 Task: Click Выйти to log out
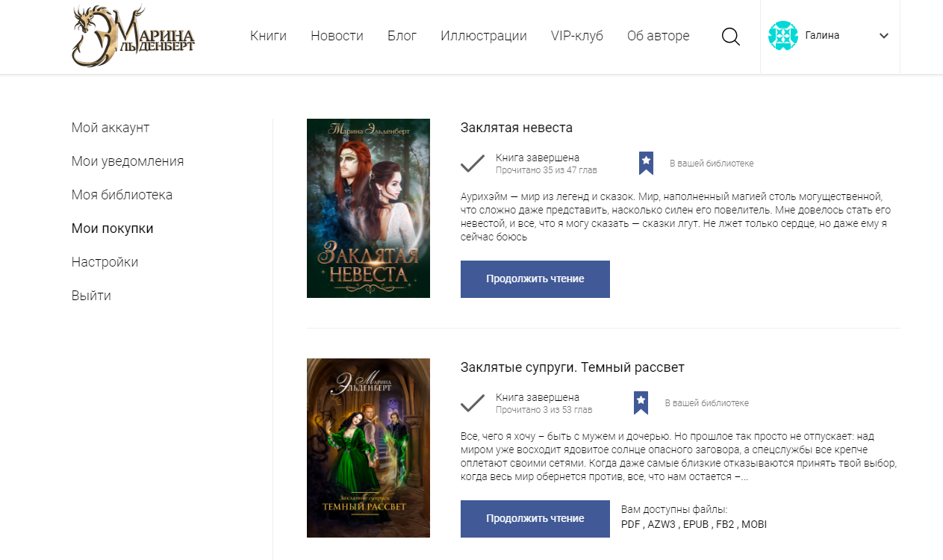coord(91,296)
